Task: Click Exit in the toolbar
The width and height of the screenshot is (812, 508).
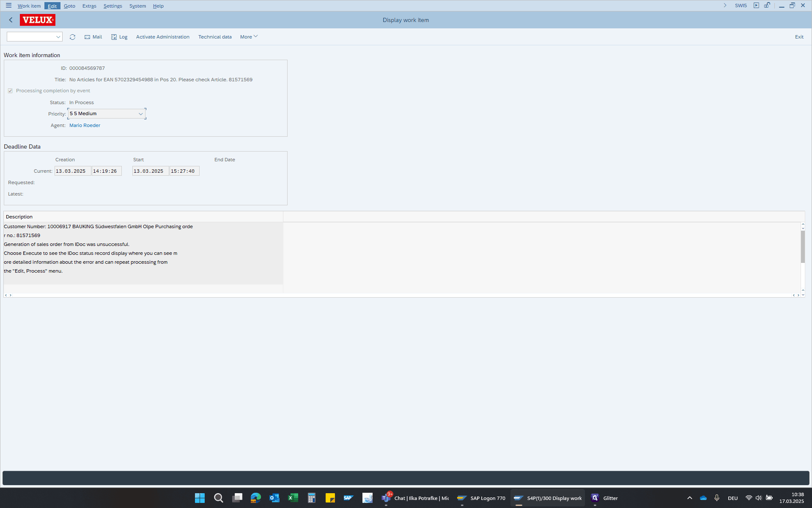Action: point(799,37)
